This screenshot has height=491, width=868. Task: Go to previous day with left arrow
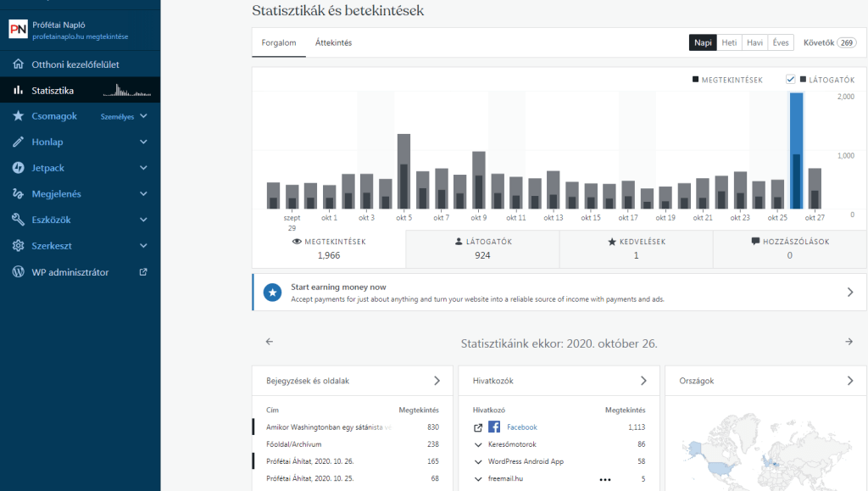tap(270, 342)
